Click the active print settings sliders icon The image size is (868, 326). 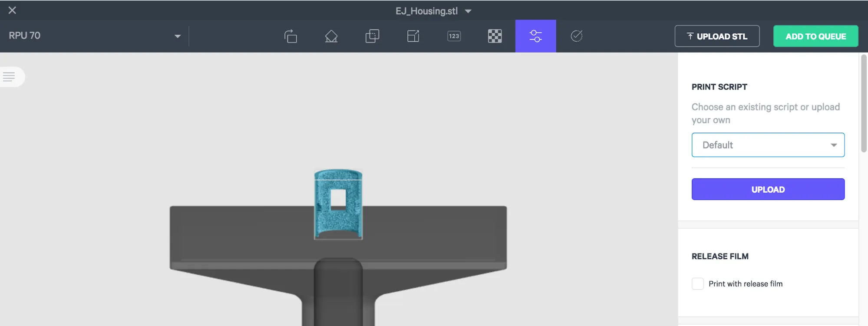point(536,36)
